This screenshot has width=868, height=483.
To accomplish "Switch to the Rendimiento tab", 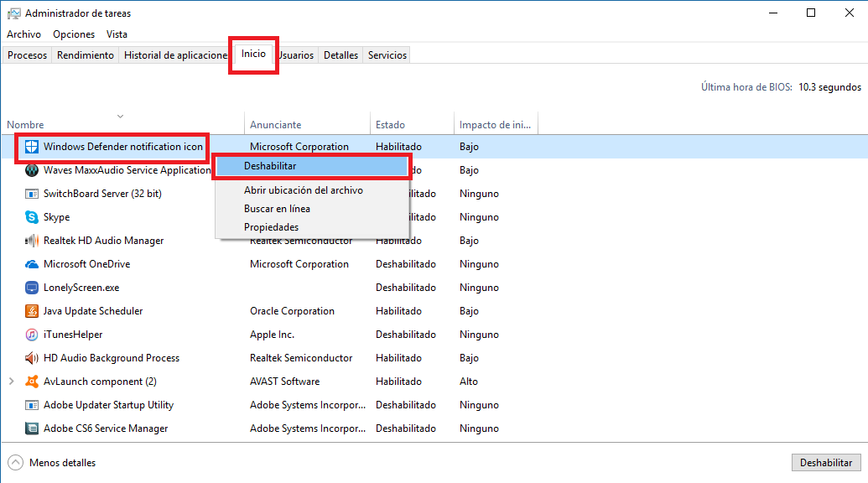I will 86,55.
